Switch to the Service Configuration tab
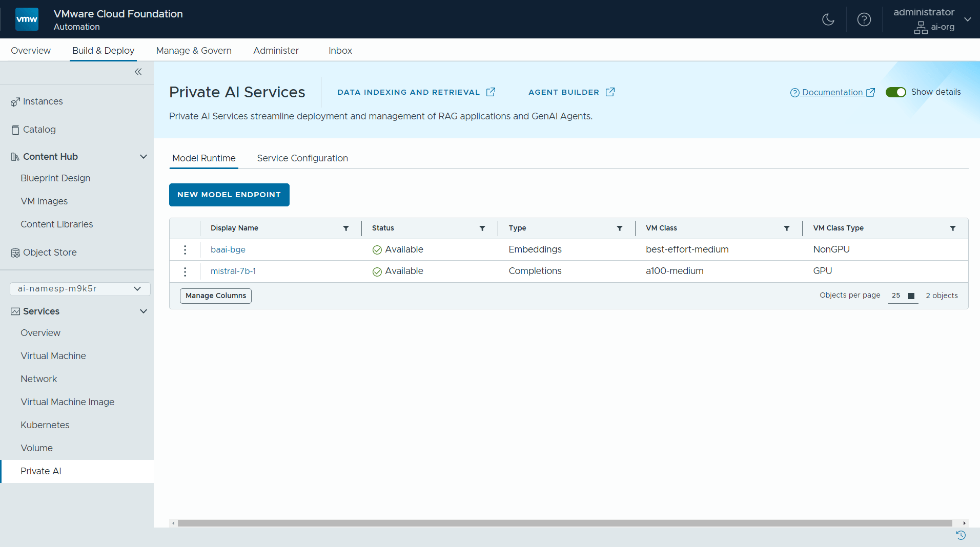Viewport: 980px width, 547px height. click(302, 158)
